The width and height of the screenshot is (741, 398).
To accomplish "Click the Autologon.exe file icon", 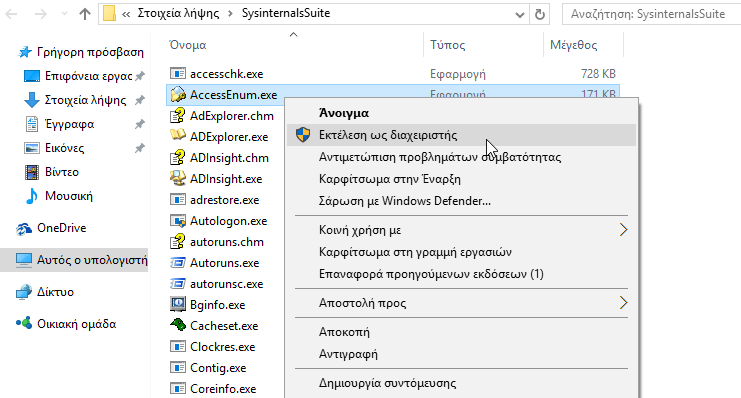I will pyautogui.click(x=178, y=221).
